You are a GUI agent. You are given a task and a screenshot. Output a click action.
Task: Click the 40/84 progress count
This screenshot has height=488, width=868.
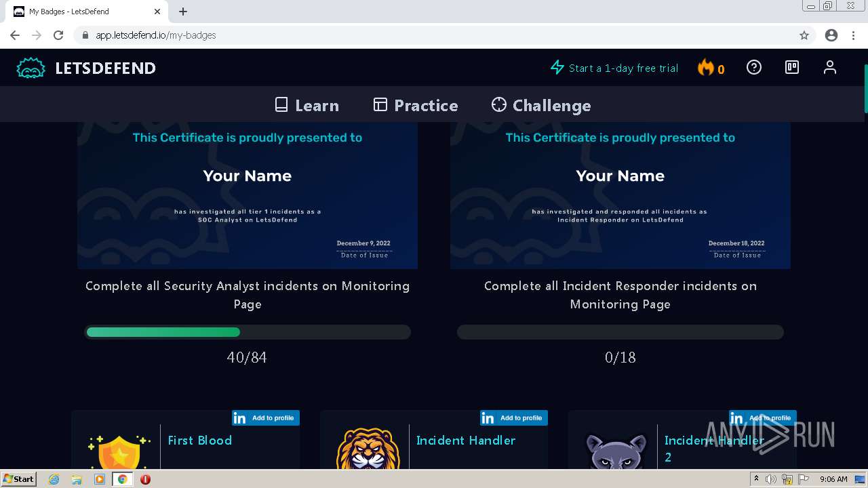247,357
